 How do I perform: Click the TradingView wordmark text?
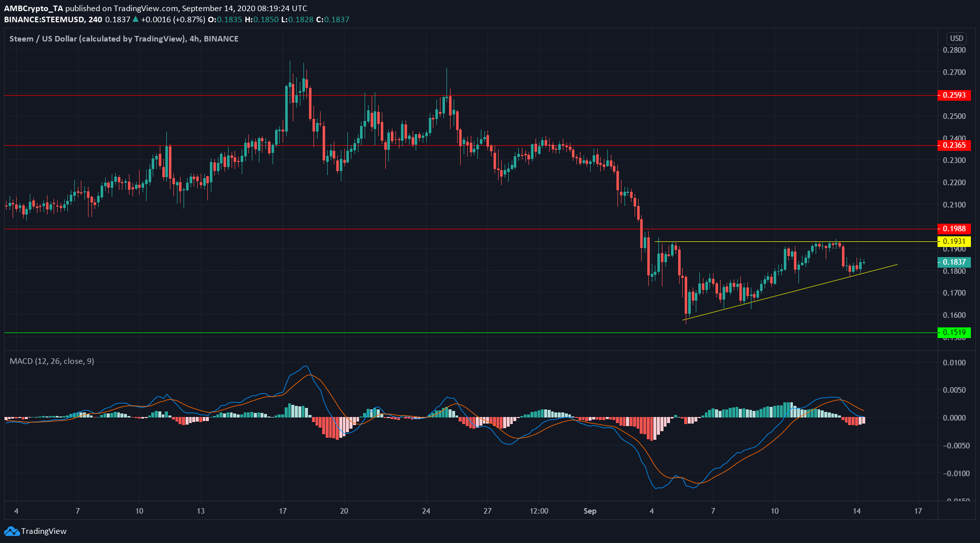point(44,531)
